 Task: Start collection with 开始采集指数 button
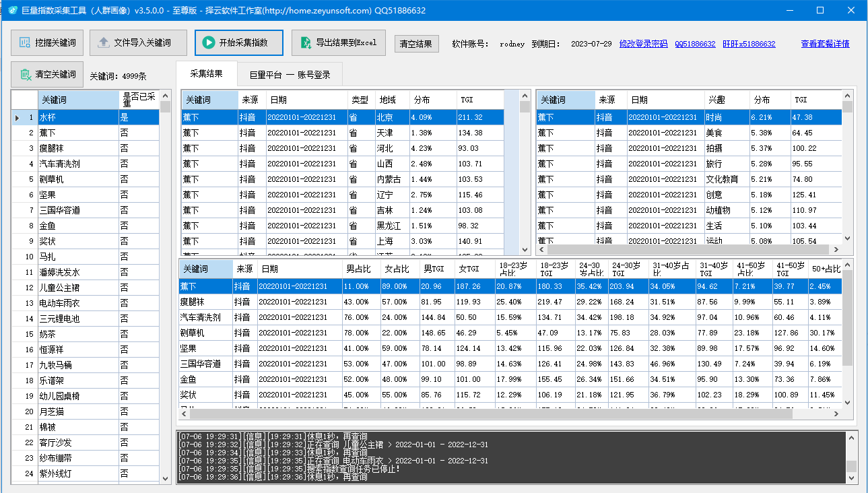[x=238, y=42]
